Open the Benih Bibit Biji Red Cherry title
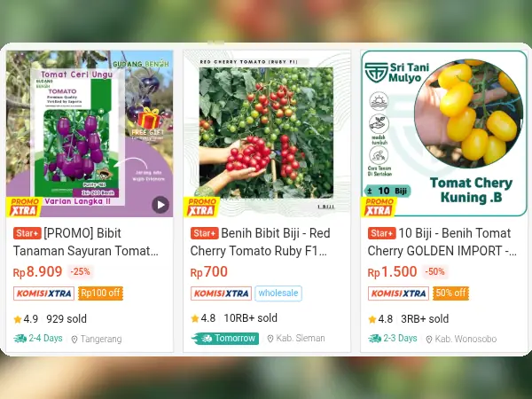 [260, 242]
